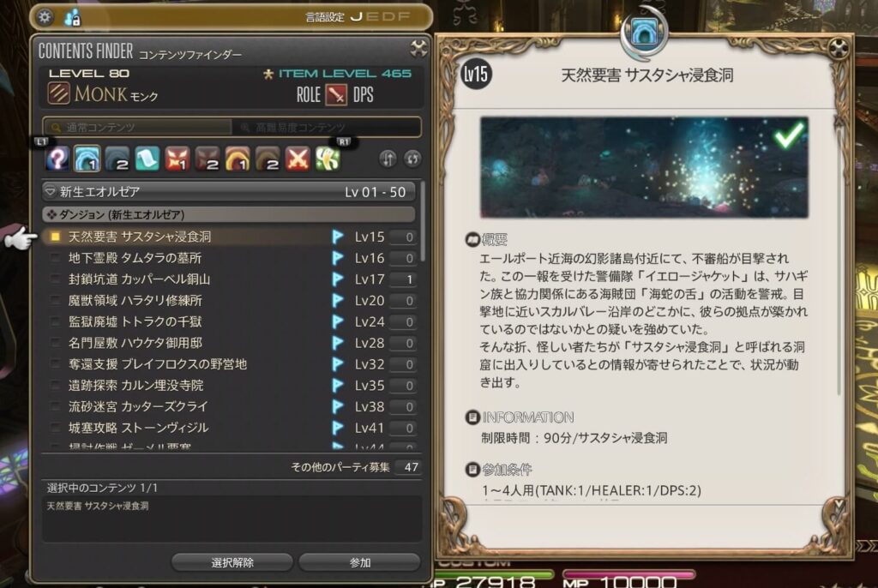The height and width of the screenshot is (588, 878).
Task: Click the dungeon list scrollbar
Action: pyautogui.click(x=423, y=221)
